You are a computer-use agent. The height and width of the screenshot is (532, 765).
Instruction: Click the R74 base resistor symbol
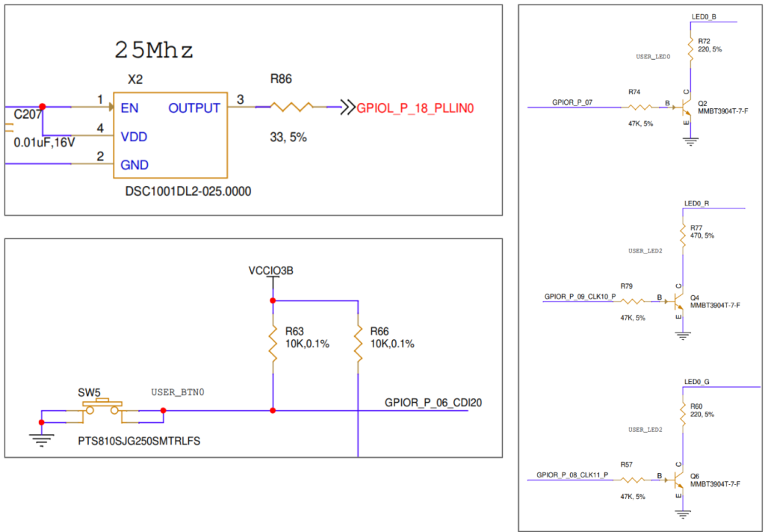[640, 108]
